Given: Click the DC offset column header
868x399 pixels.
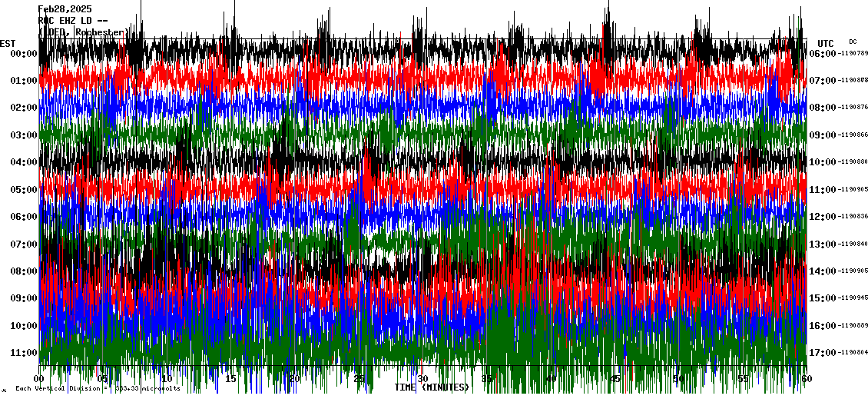Looking at the screenshot, I should [853, 42].
